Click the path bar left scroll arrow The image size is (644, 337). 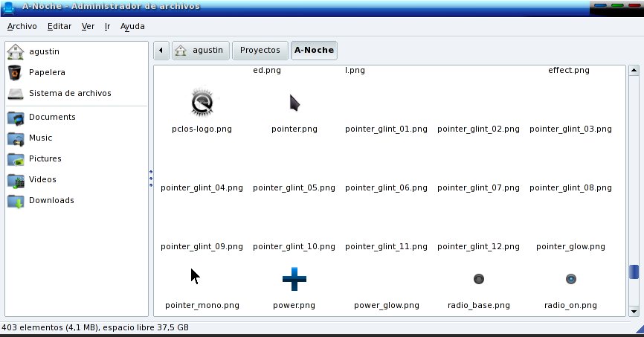pos(162,51)
